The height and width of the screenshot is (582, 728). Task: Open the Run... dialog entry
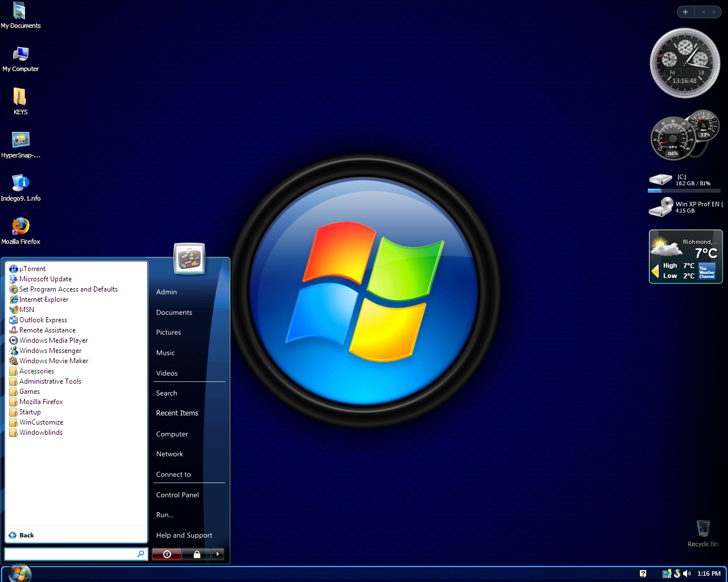click(164, 515)
